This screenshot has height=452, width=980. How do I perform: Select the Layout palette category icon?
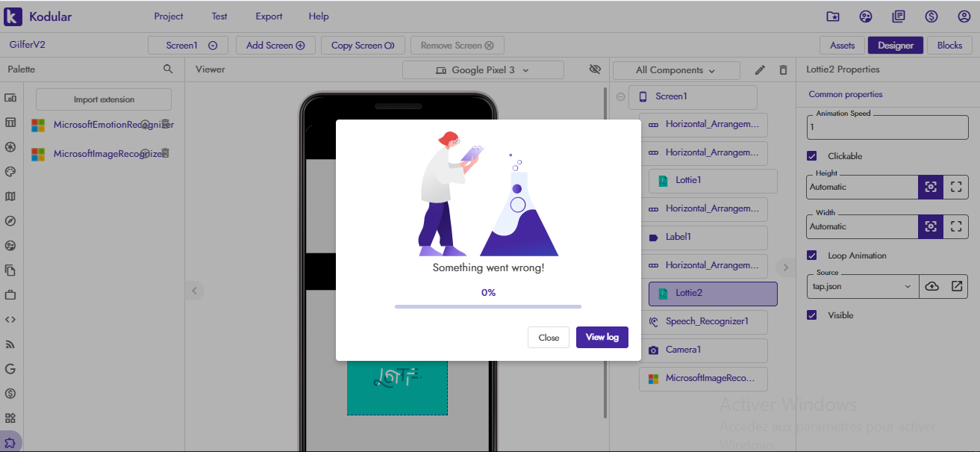click(10, 123)
